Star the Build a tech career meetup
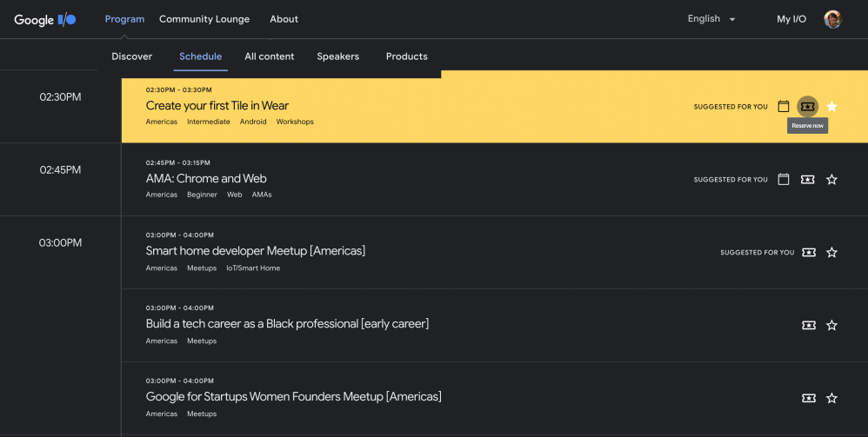This screenshot has width=868, height=437. 832,325
